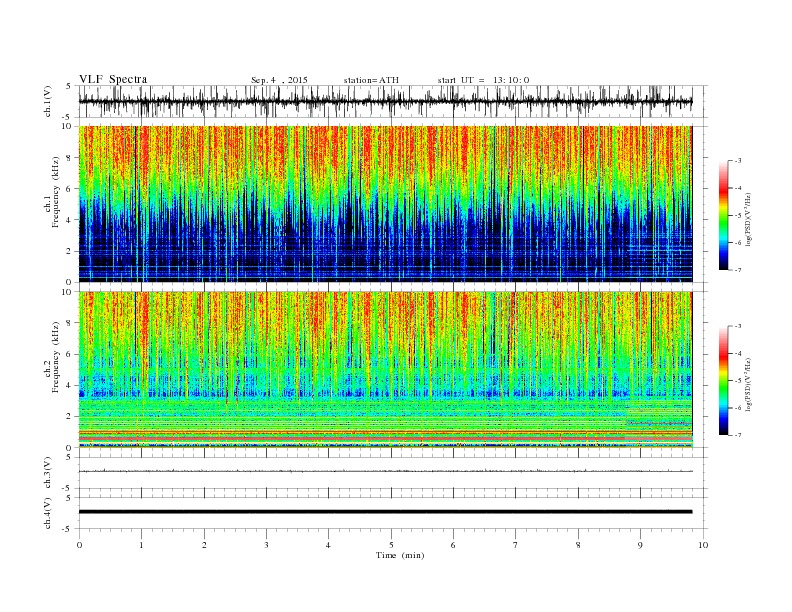Click the flat ch.3 waveform trace

[385, 471]
